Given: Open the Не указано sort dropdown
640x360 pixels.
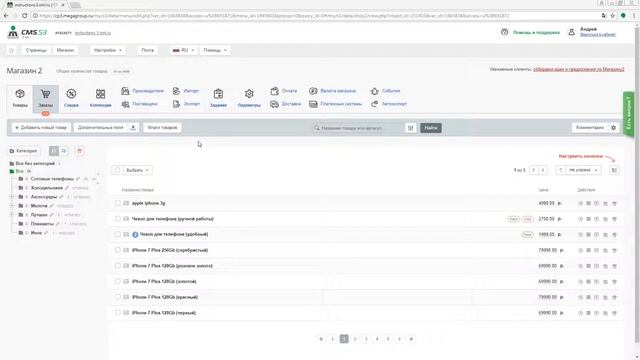Looking at the screenshot, I should (x=583, y=170).
